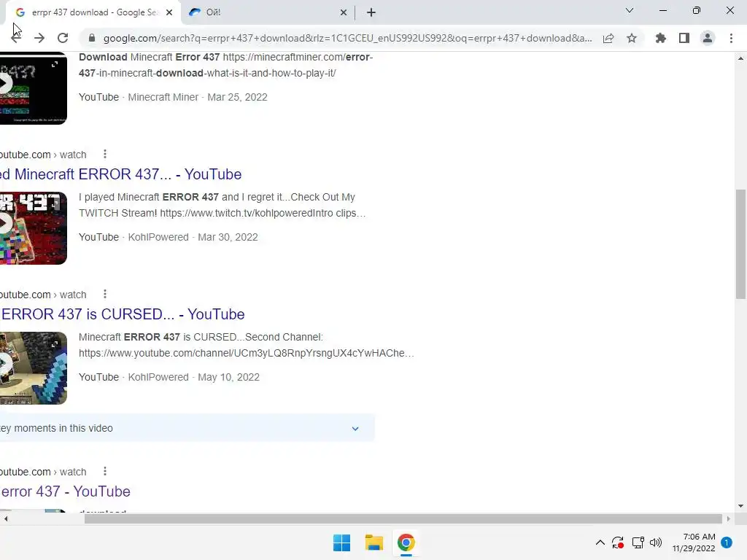This screenshot has height=560, width=747.
Task: Bookmark this page with the star icon
Action: tap(632, 38)
